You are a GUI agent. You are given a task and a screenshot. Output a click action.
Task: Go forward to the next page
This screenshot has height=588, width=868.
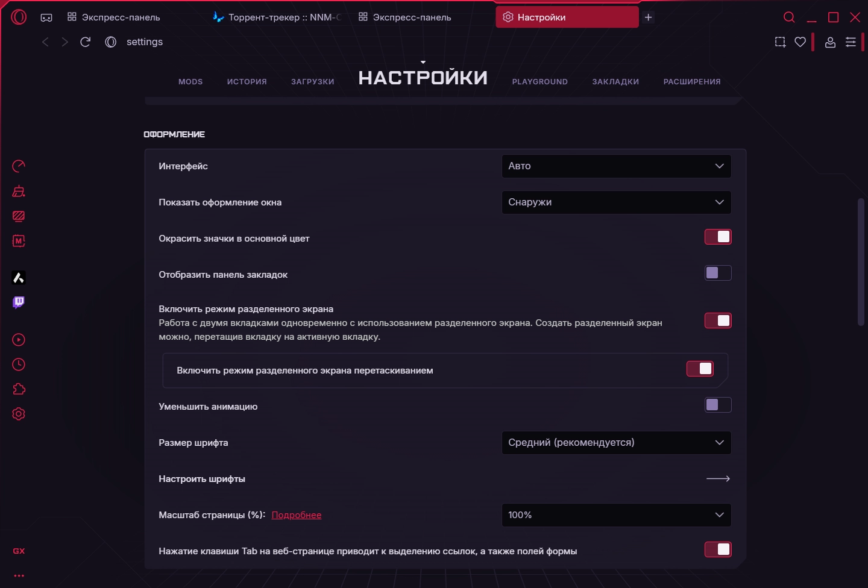coord(65,42)
